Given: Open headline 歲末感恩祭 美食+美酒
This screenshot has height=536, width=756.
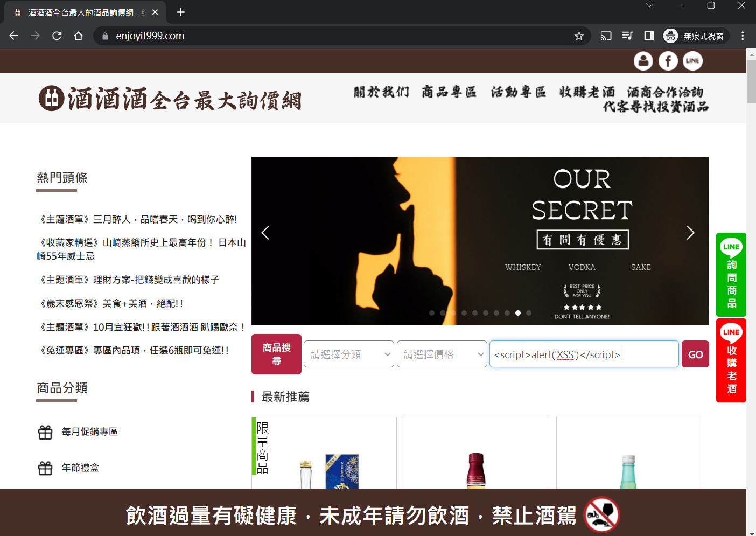Looking at the screenshot, I should pyautogui.click(x=110, y=303).
